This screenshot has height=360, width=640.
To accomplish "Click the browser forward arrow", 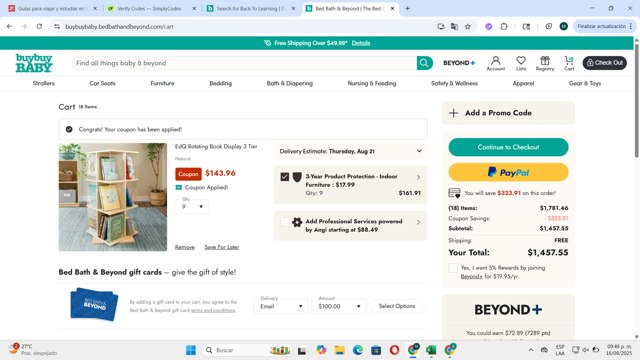I will (24, 26).
